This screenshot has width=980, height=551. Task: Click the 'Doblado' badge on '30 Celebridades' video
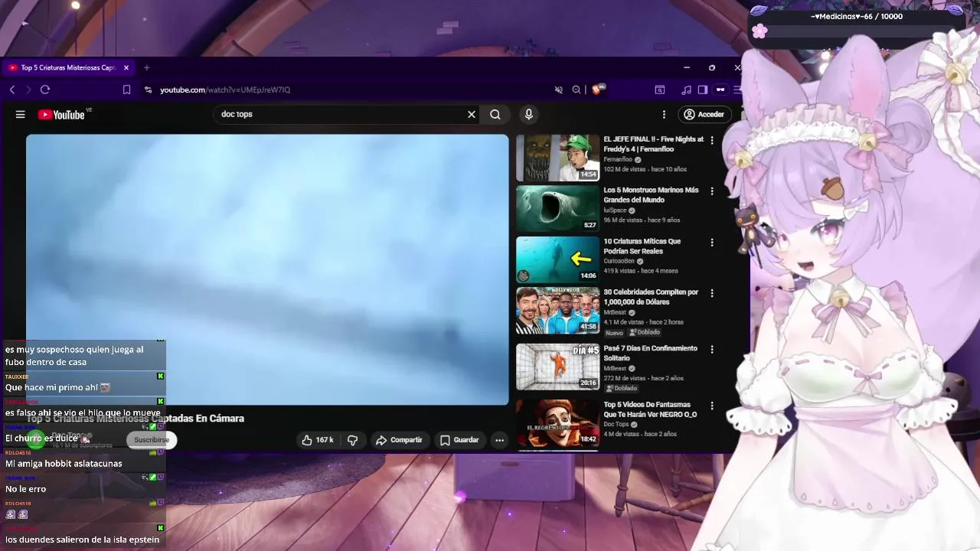[x=645, y=332]
